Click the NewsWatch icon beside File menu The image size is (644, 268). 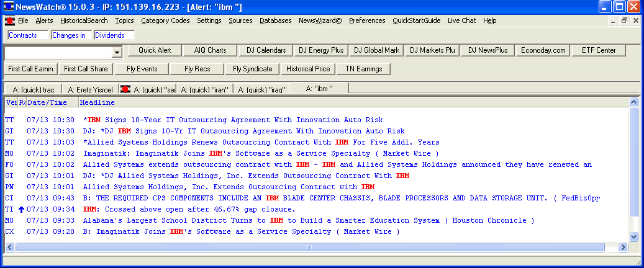click(10, 20)
